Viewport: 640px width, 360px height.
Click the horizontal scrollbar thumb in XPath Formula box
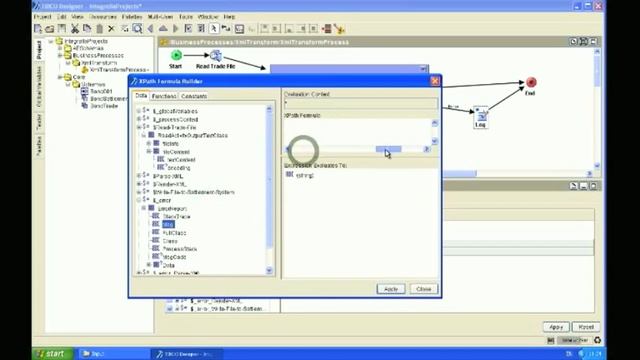388,149
